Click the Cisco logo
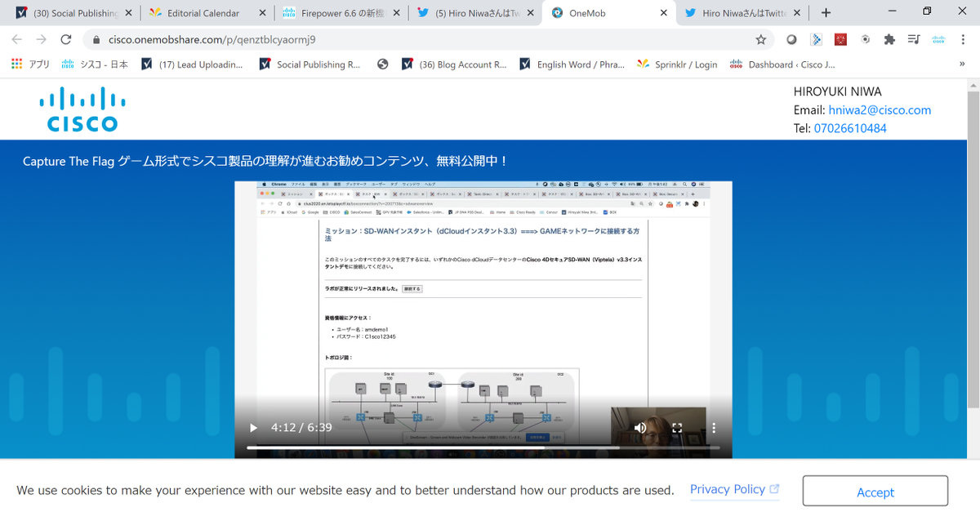The width and height of the screenshot is (980, 521). click(82, 109)
